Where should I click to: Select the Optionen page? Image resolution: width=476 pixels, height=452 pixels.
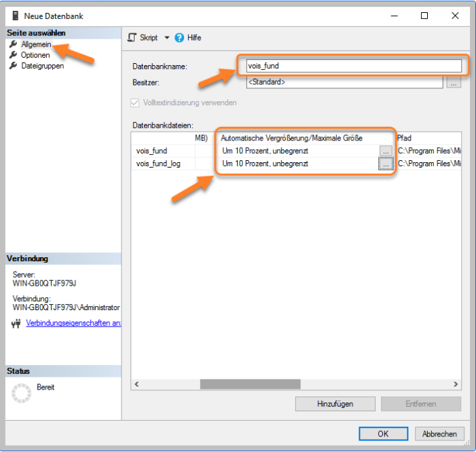[x=35, y=55]
